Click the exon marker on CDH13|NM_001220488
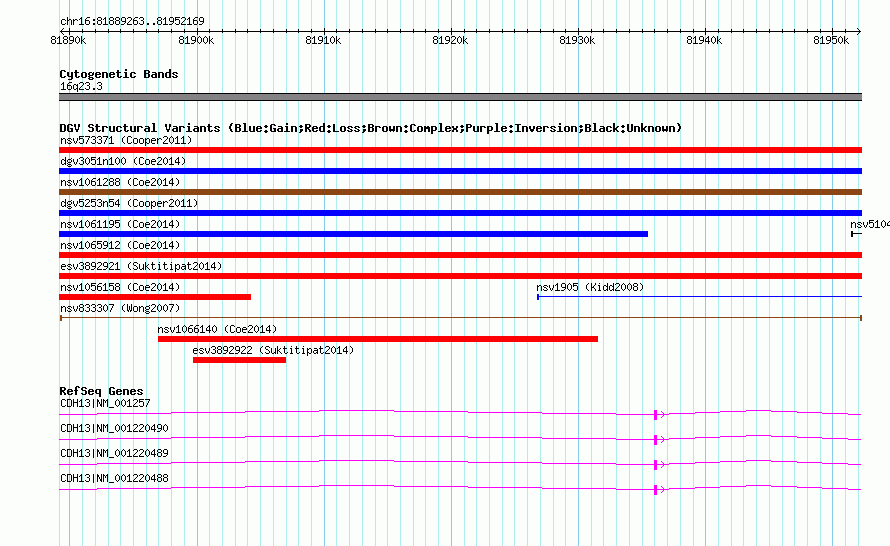 pyautogui.click(x=656, y=490)
